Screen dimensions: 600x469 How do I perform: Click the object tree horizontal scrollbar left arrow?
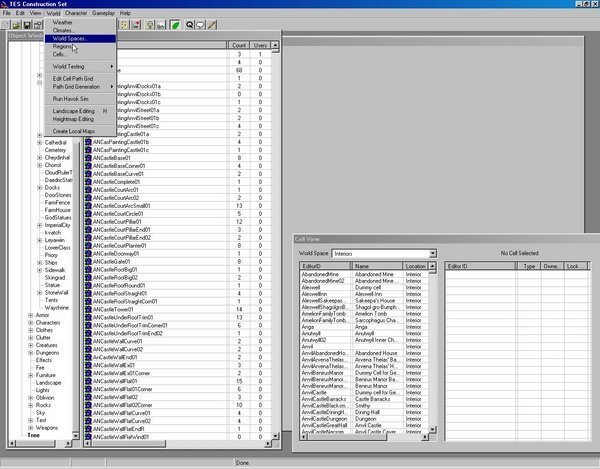pyautogui.click(x=12, y=443)
